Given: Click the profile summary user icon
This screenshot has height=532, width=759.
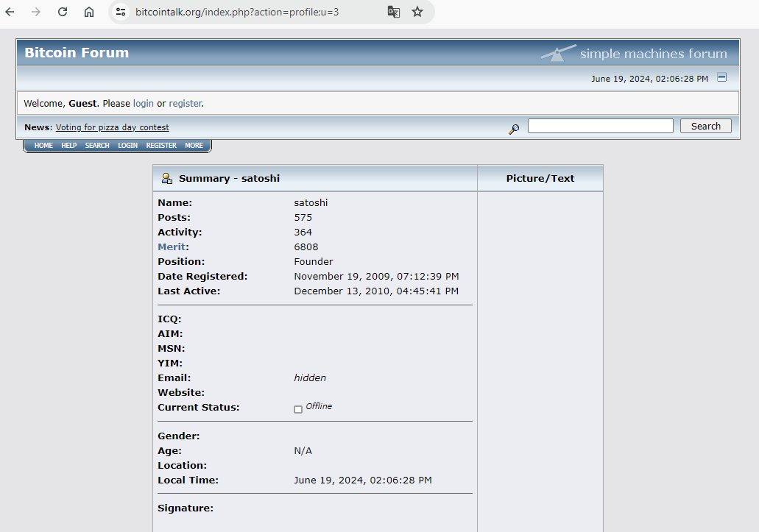Looking at the screenshot, I should click(x=167, y=178).
